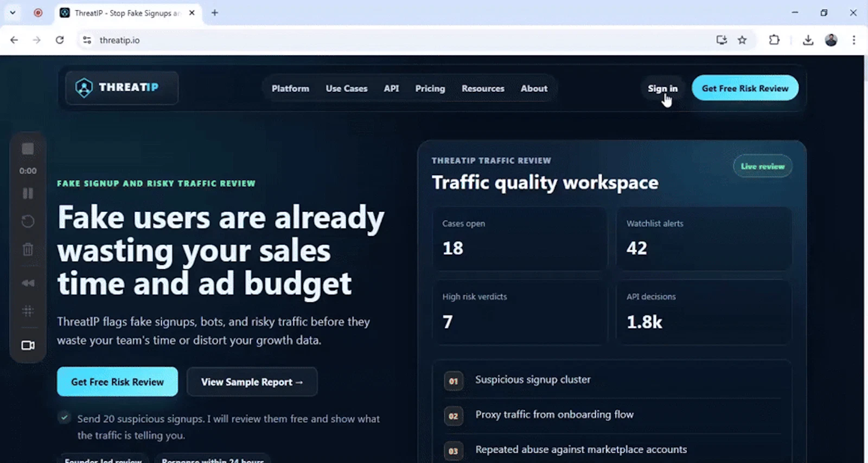Select Proxy traffic from onboarding flow row
This screenshot has width=868, height=463.
pyautogui.click(x=611, y=415)
